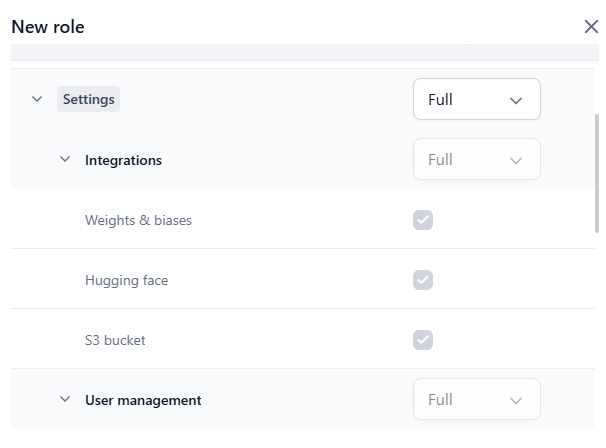Click the Hugging face row label
606x448 pixels.
pos(126,280)
